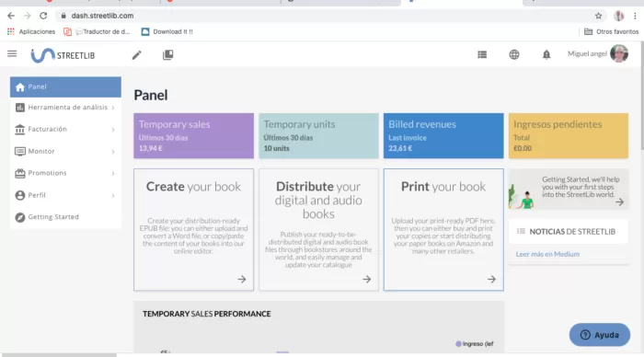
Task: Open the Temporary sales purple card
Action: click(x=193, y=136)
